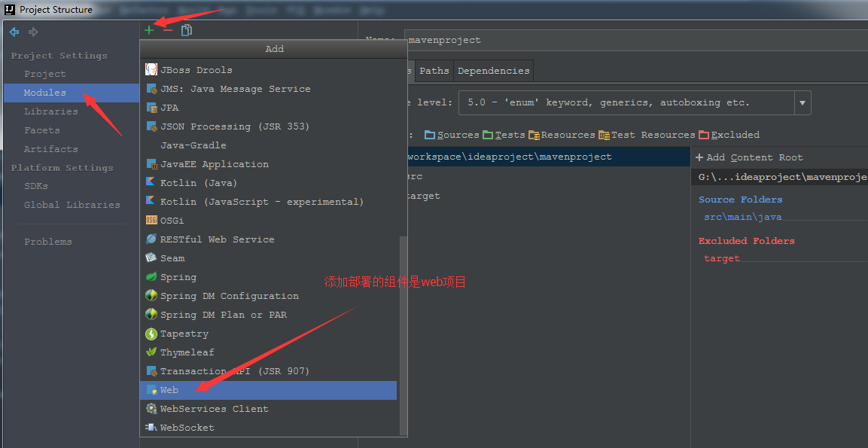Click the Name field with mavenproject

[637, 41]
